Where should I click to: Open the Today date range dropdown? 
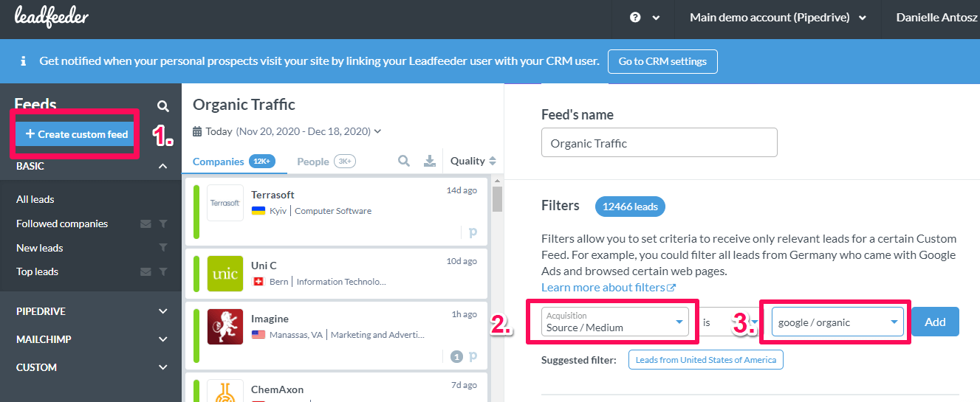point(287,131)
